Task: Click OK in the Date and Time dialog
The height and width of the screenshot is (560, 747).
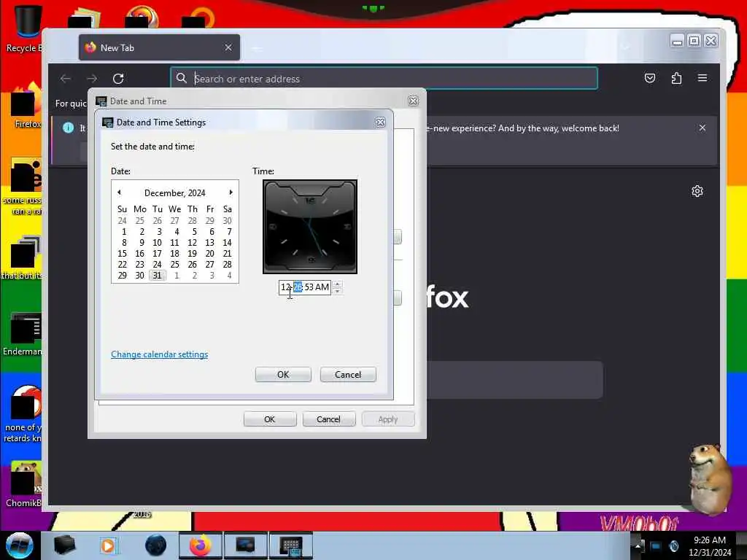Action: coord(270,419)
